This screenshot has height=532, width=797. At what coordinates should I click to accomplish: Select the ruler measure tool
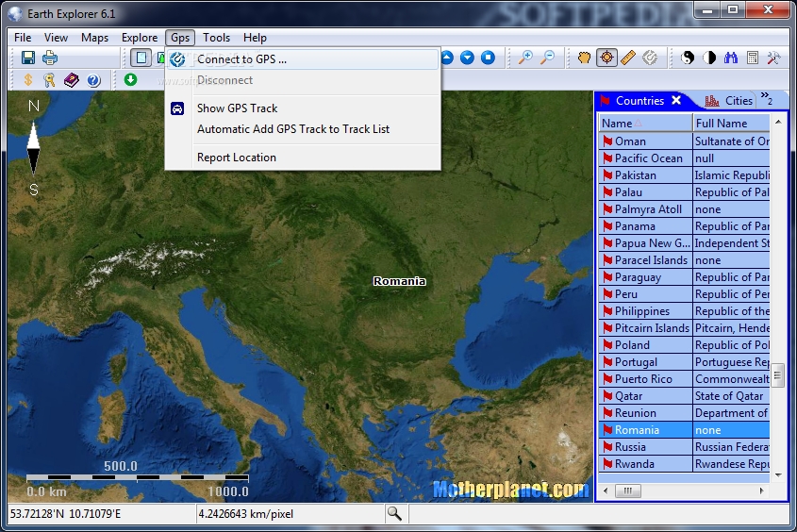pyautogui.click(x=628, y=58)
